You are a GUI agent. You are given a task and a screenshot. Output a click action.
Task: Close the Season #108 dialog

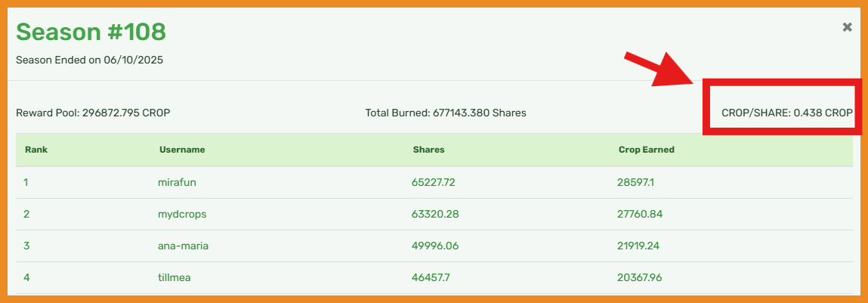[847, 27]
